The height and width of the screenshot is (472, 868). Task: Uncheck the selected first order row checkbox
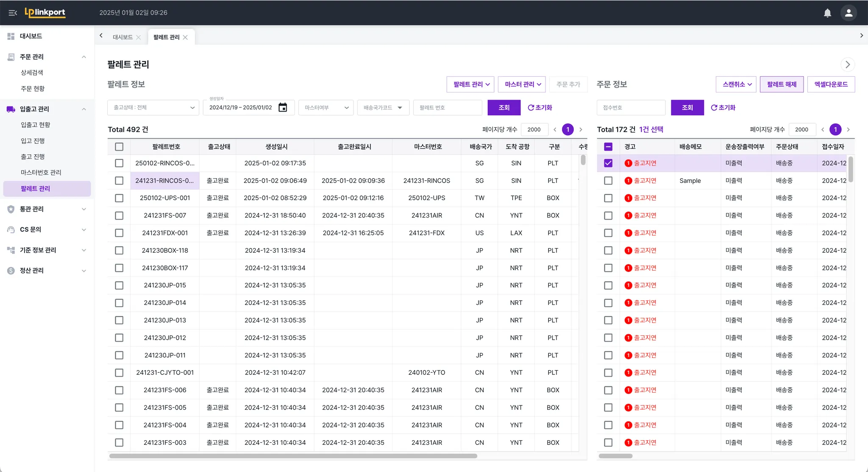click(608, 163)
